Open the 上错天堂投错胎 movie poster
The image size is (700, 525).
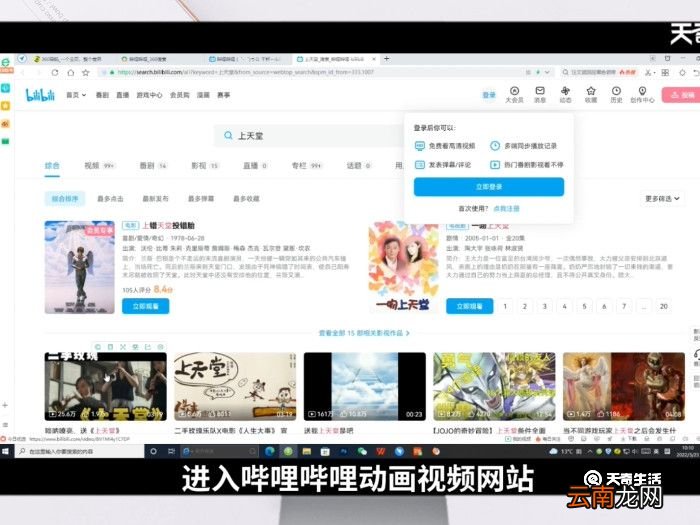pyautogui.click(x=79, y=267)
